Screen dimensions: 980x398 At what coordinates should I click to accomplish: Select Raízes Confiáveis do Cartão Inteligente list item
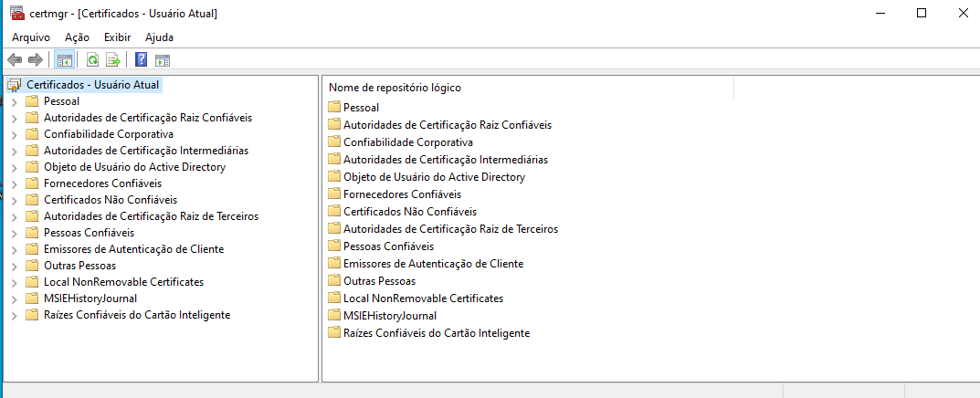pyautogui.click(x=436, y=333)
